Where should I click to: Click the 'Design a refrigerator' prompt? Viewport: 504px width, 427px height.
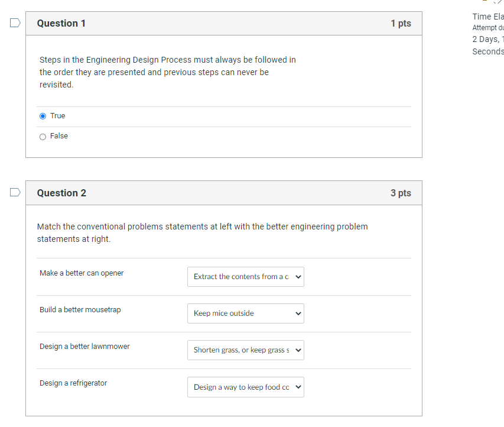73,383
